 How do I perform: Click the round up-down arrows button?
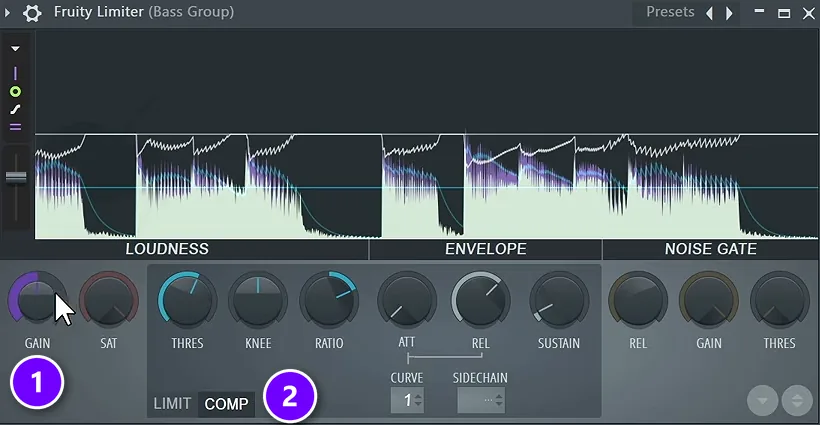coord(797,401)
